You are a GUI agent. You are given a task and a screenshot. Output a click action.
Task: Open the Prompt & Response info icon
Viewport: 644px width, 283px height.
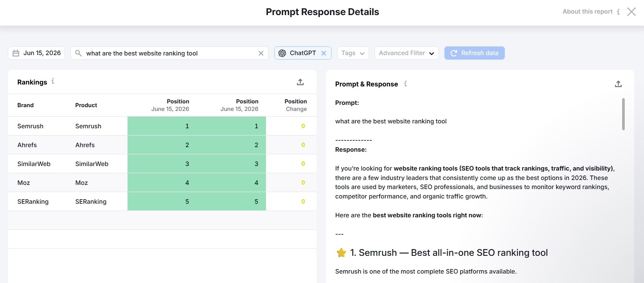click(406, 83)
